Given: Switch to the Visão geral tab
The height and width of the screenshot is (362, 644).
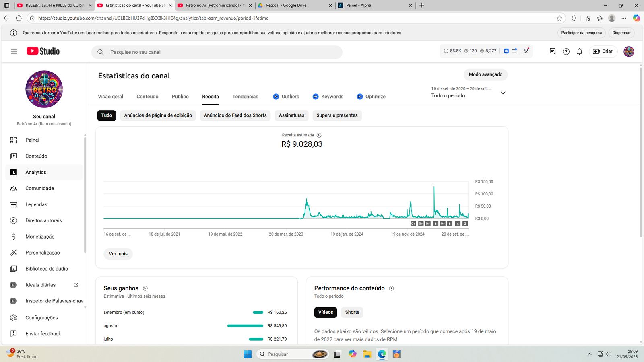Looking at the screenshot, I should (111, 97).
